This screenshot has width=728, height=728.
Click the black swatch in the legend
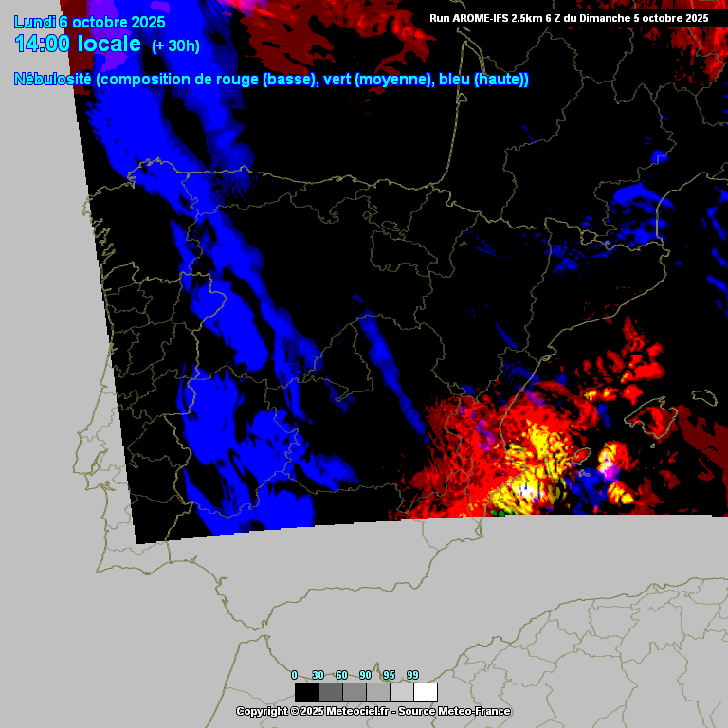306,692
